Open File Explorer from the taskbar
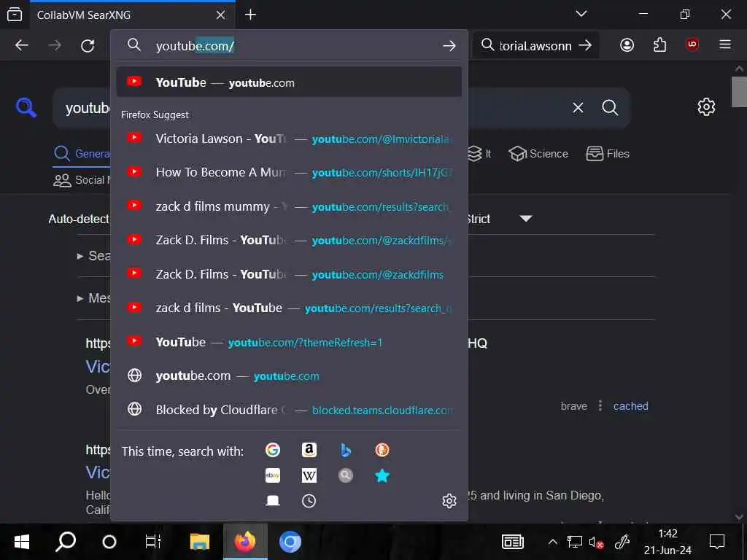747x560 pixels. point(200,542)
